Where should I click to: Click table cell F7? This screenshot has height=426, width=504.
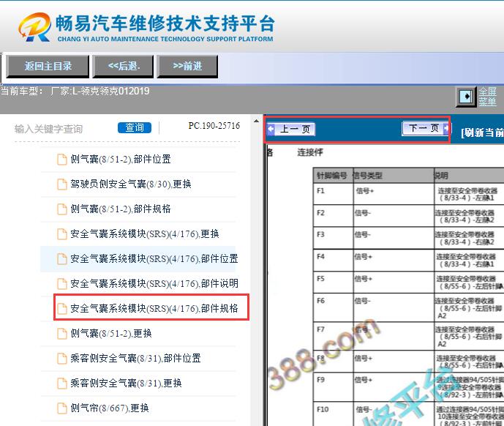tap(334, 336)
